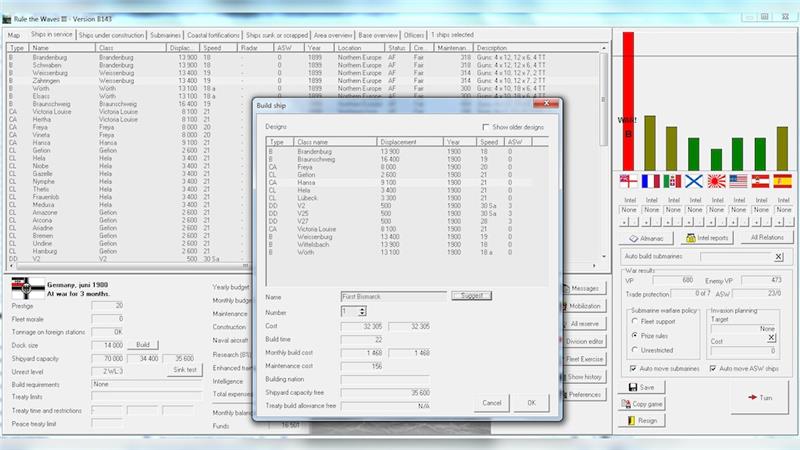Confirm Build ship dialog with OK

[532, 403]
